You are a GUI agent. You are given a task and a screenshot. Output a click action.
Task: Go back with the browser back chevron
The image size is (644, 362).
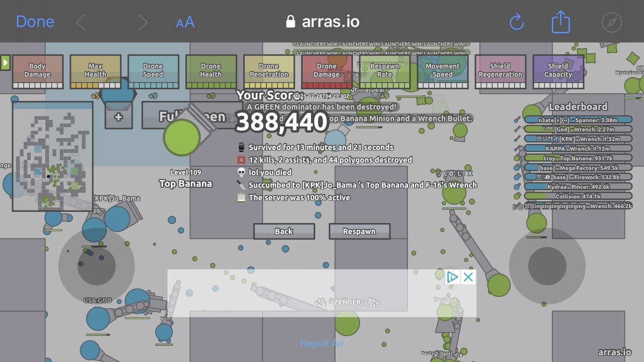[x=81, y=22]
